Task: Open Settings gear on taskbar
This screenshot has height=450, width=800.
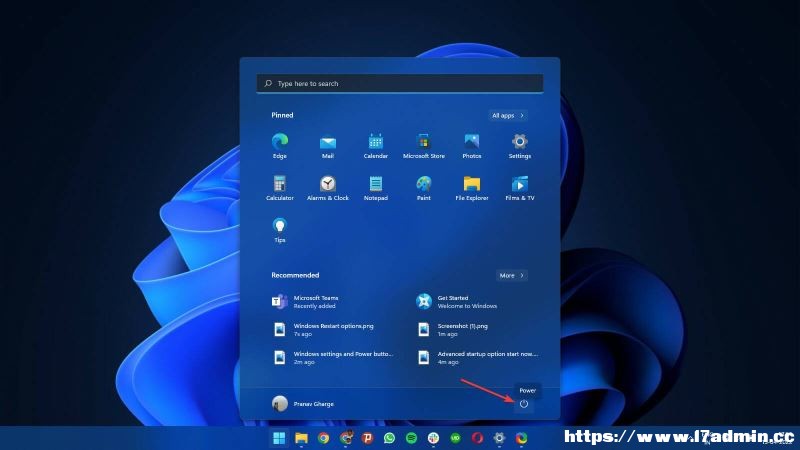Action: [499, 438]
